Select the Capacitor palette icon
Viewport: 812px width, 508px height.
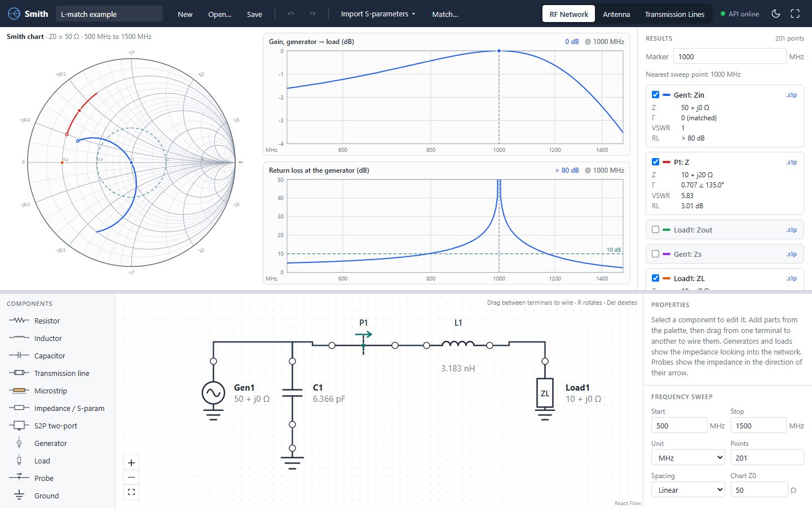(19, 355)
